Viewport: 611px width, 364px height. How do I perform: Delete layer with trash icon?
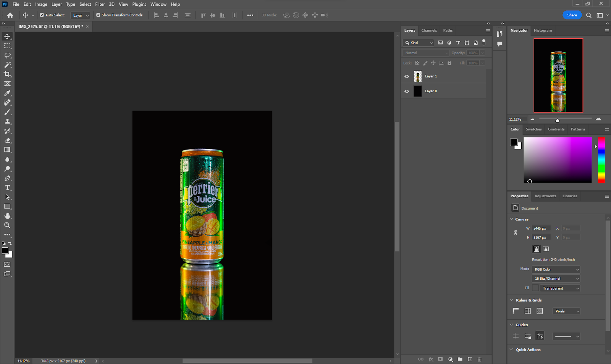click(x=480, y=359)
